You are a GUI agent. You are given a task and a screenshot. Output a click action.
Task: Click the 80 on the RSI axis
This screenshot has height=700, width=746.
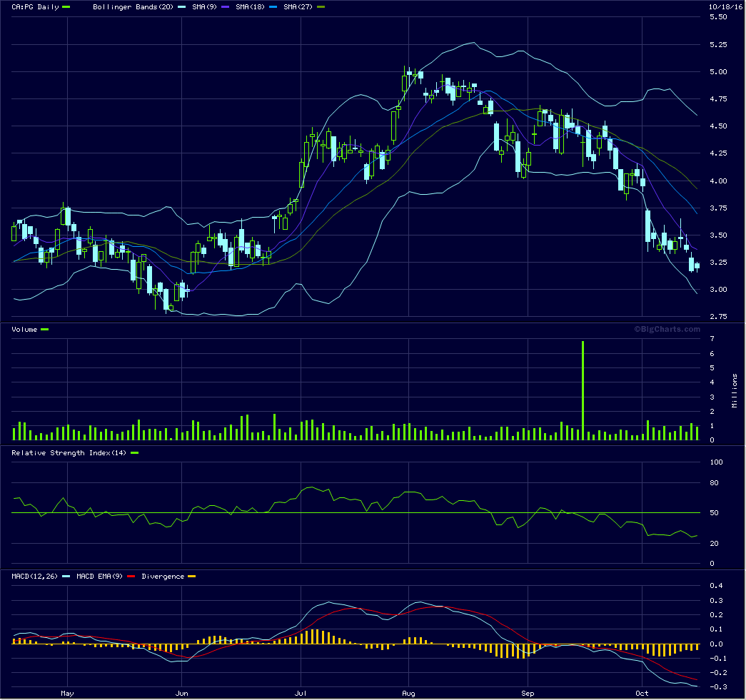coord(714,482)
